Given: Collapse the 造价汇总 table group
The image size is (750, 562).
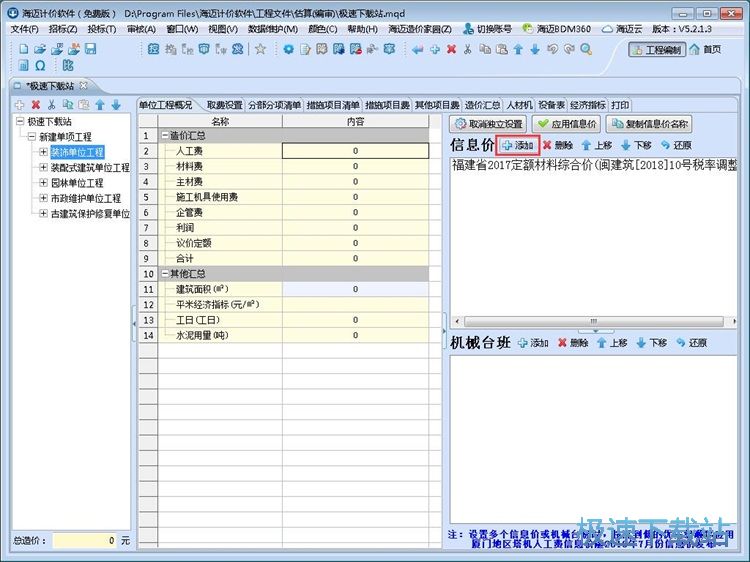Looking at the screenshot, I should [165, 136].
